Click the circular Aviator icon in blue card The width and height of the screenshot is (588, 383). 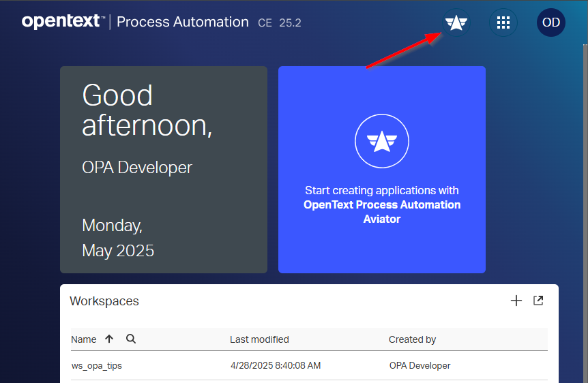[x=381, y=141]
